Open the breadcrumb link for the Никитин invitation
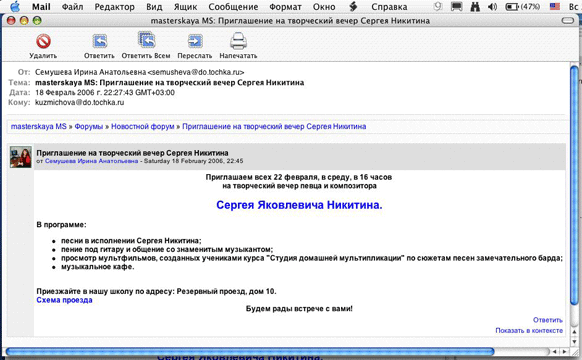 coord(274,127)
